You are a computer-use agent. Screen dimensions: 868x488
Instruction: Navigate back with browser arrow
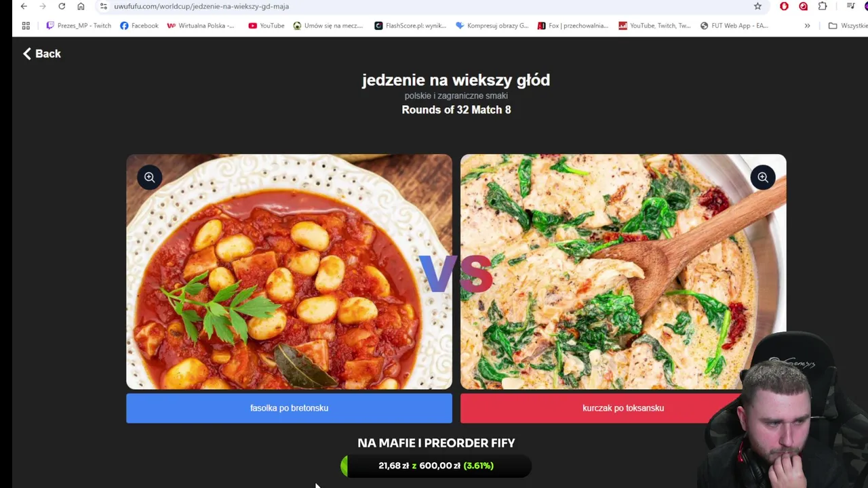pyautogui.click(x=24, y=6)
